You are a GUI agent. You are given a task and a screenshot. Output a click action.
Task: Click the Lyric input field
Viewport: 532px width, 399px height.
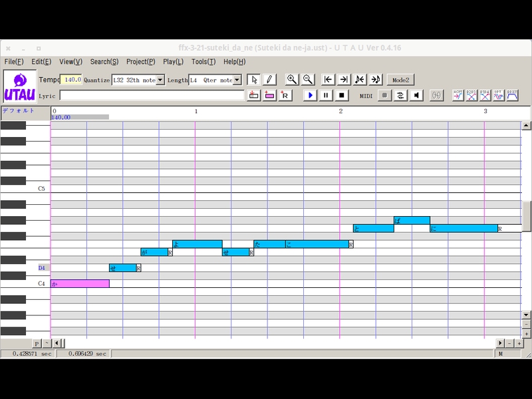click(x=152, y=96)
